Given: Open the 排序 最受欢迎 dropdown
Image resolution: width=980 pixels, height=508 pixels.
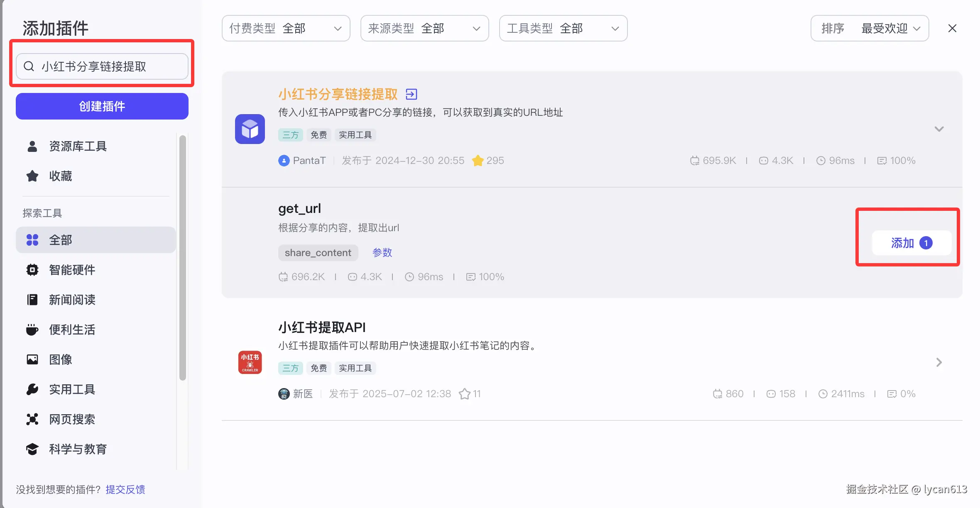Looking at the screenshot, I should tap(870, 28).
